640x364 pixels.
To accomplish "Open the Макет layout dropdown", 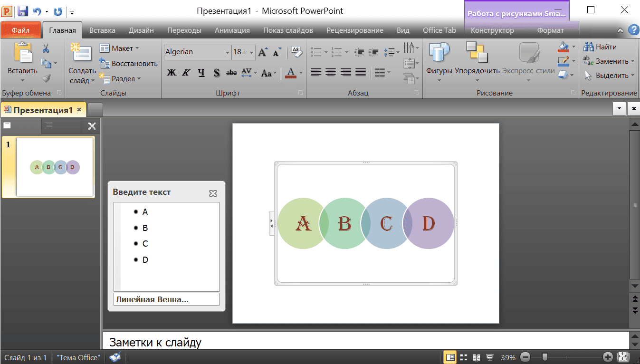I will [x=119, y=48].
